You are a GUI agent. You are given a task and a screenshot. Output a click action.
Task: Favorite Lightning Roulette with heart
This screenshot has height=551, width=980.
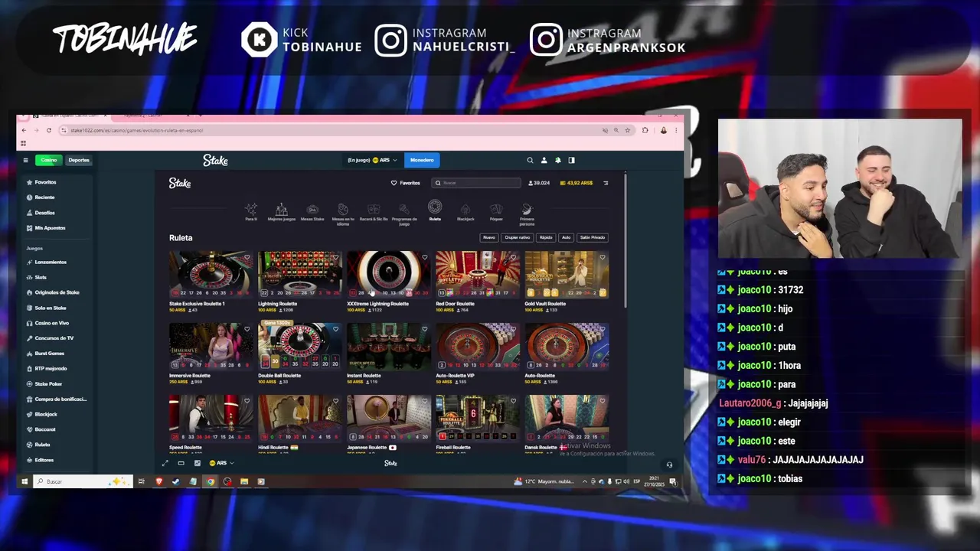click(x=335, y=257)
